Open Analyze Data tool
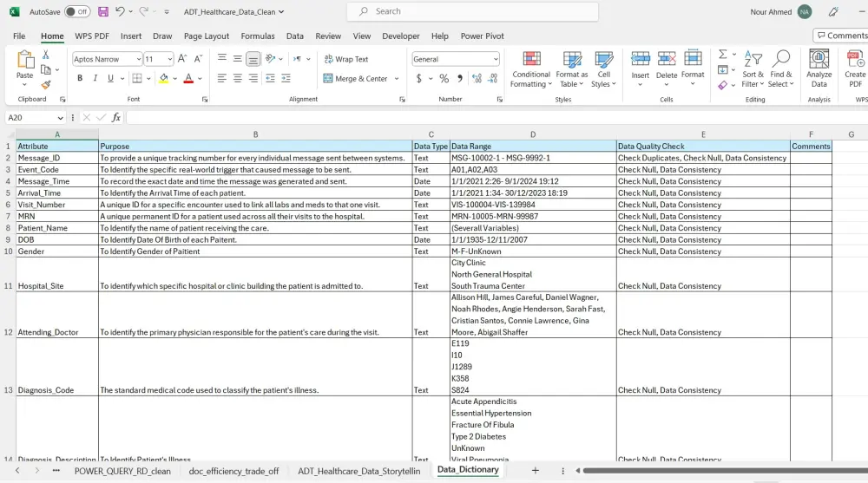The image size is (868, 483). tap(819, 69)
